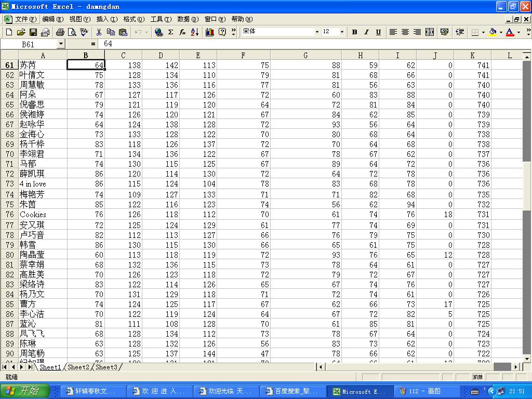Open the 格式 (Format) menu

[x=134, y=19]
